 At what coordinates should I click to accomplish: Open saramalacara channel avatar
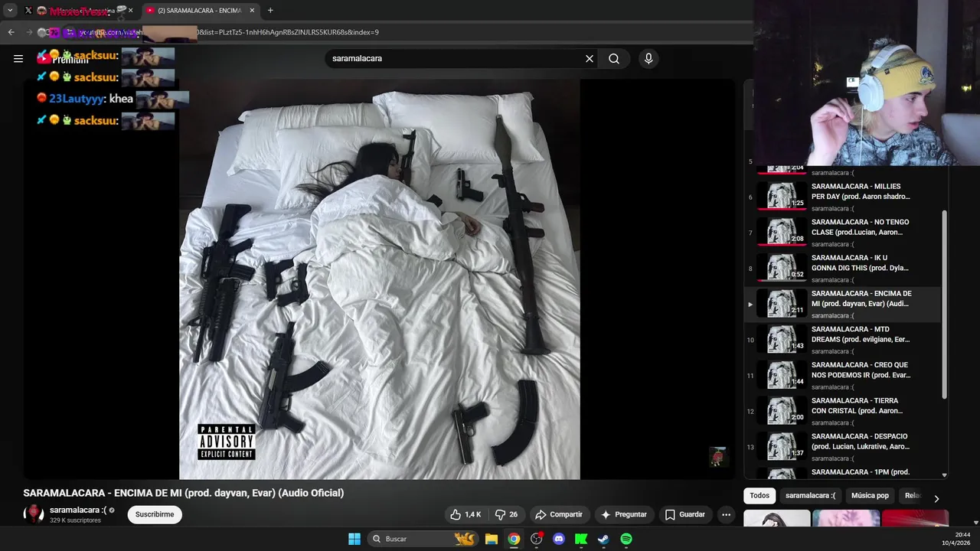tap(34, 514)
